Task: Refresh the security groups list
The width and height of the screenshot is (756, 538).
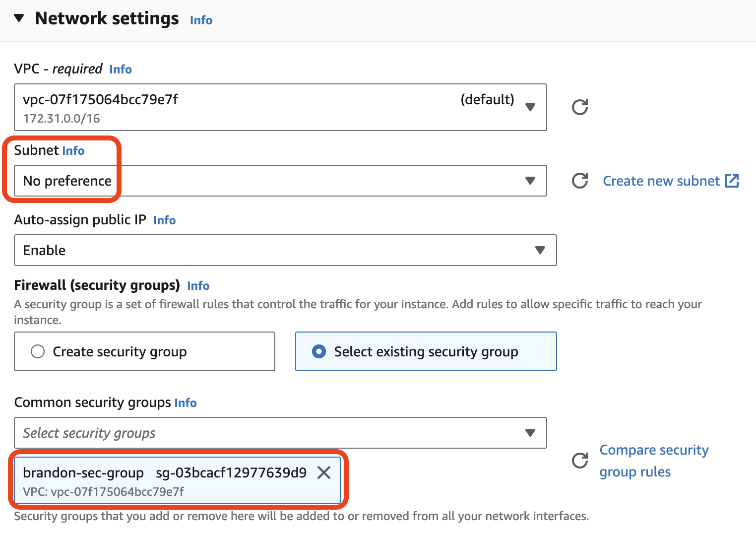Action: 580,461
